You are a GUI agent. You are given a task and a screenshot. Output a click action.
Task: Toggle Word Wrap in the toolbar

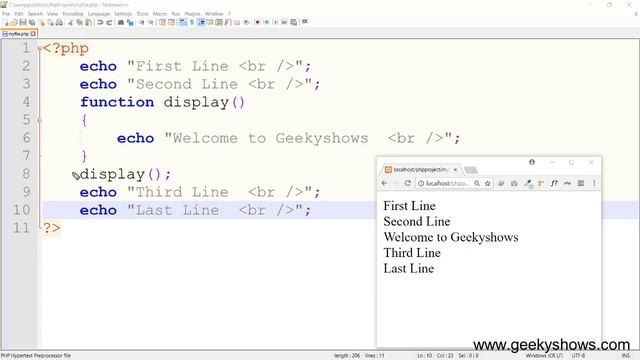182,22
